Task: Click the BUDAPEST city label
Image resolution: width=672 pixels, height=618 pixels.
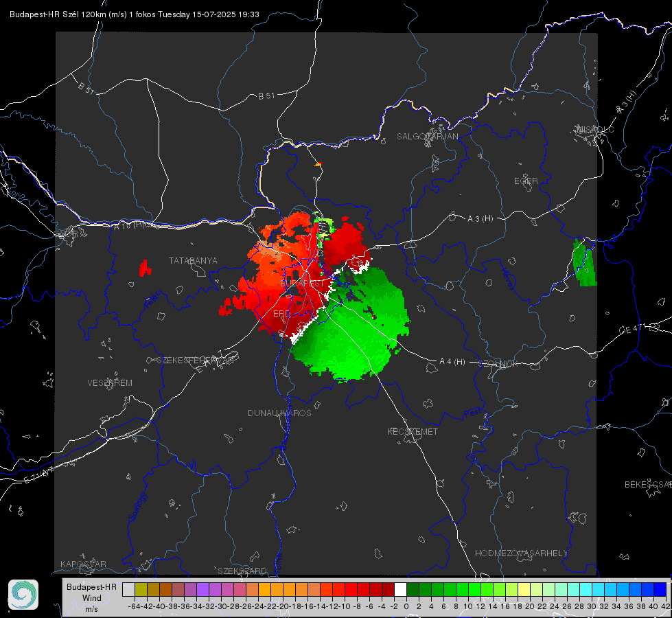Action: tap(302, 284)
